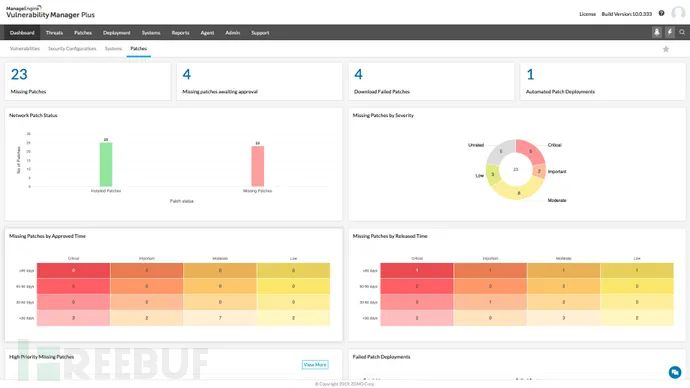Select the green Installed Patches bar
Screen dimensions: 690x388
106,165
